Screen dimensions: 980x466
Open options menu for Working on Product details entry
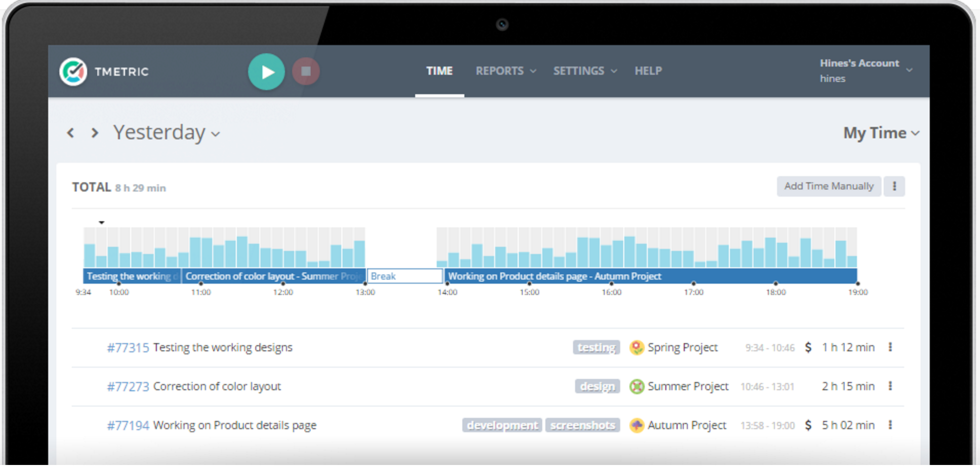pos(890,425)
